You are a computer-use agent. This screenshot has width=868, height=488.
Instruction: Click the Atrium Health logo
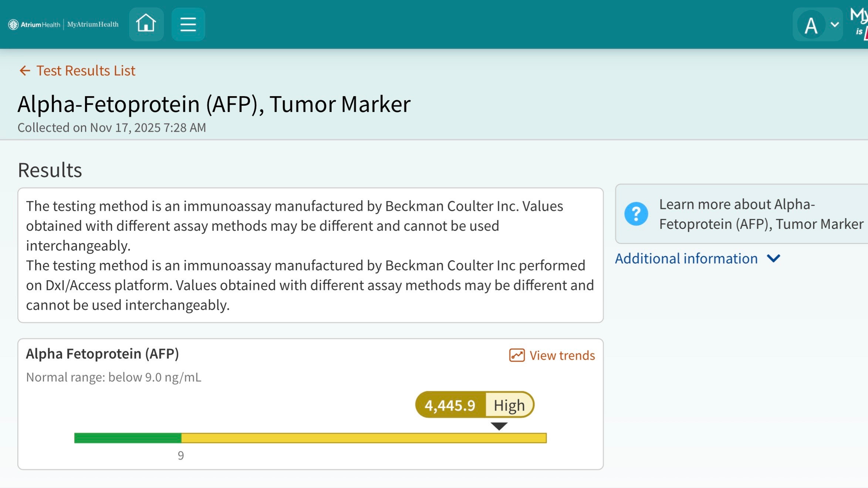(x=34, y=24)
